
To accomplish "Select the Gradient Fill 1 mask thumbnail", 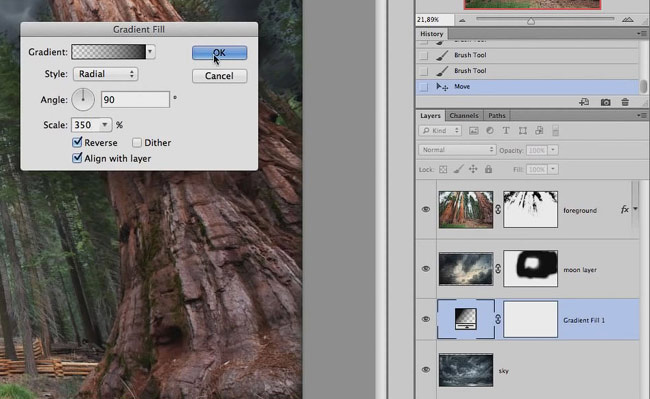I will 531,319.
